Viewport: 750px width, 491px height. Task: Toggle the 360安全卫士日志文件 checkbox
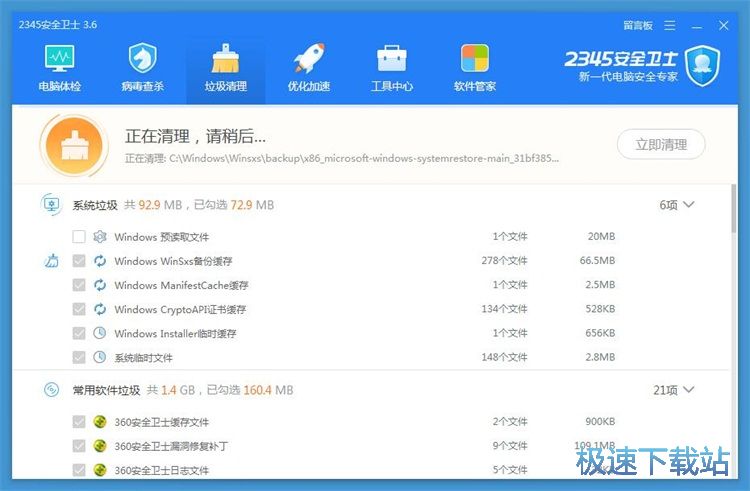tap(79, 470)
